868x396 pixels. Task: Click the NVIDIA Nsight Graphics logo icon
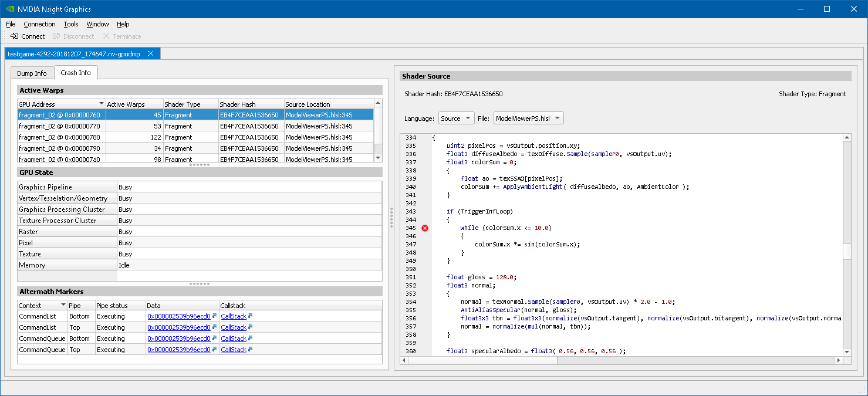(x=10, y=9)
